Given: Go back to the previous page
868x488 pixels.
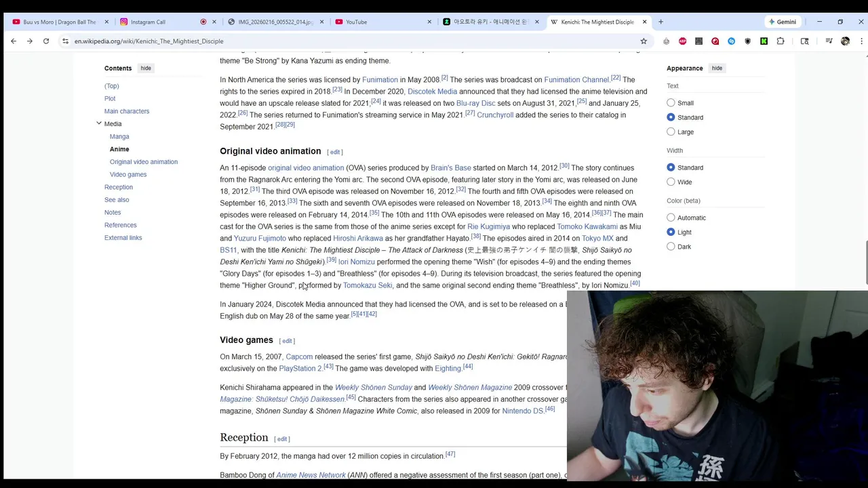Looking at the screenshot, I should 14,41.
